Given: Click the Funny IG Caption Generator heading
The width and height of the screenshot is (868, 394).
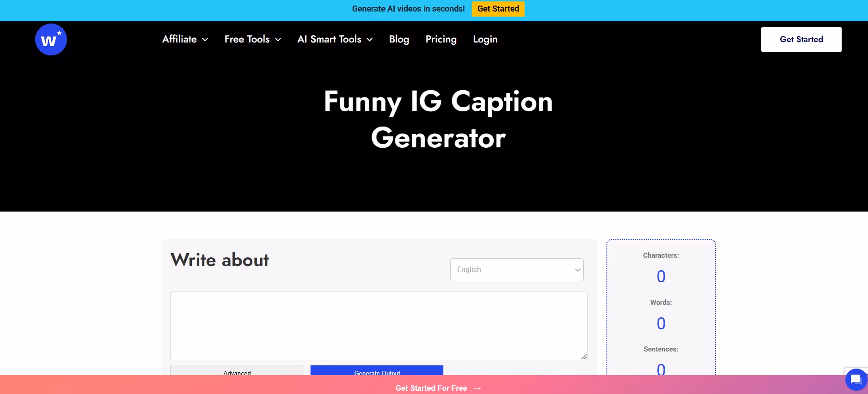Looking at the screenshot, I should (438, 119).
